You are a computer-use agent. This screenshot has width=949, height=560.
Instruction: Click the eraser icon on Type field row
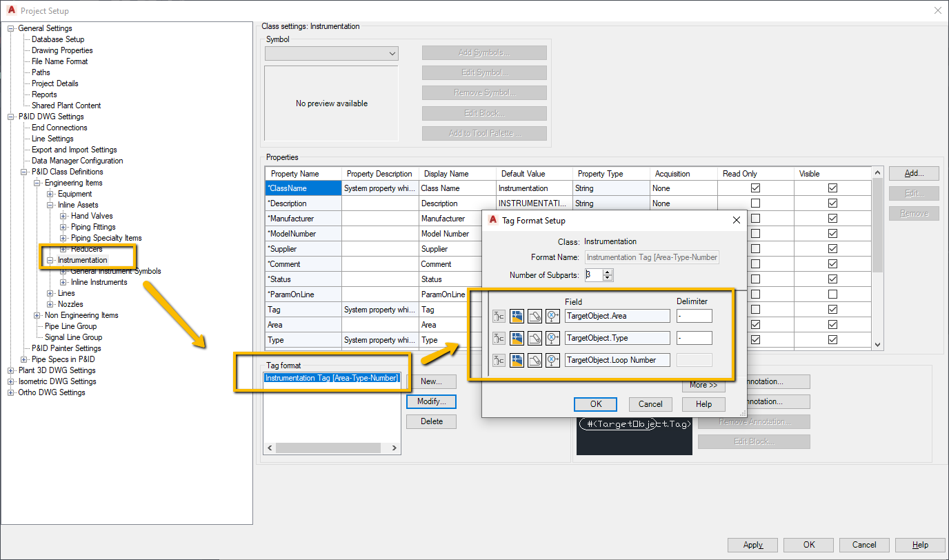tap(535, 338)
